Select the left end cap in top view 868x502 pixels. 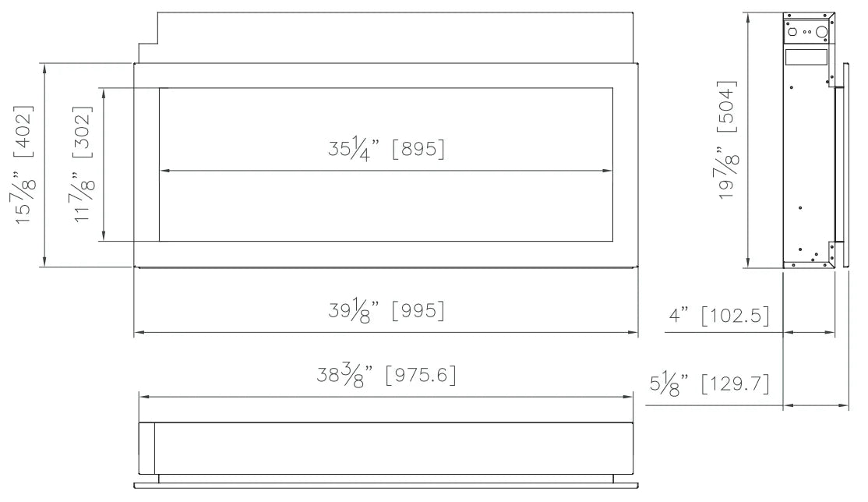[x=146, y=448]
